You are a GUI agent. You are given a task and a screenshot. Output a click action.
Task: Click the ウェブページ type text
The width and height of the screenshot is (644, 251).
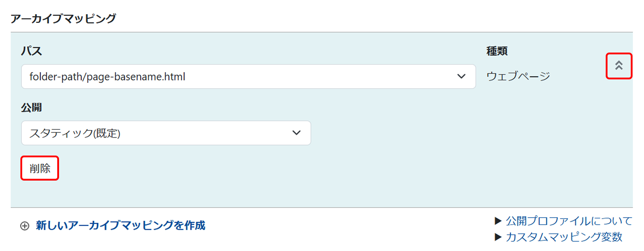(518, 76)
